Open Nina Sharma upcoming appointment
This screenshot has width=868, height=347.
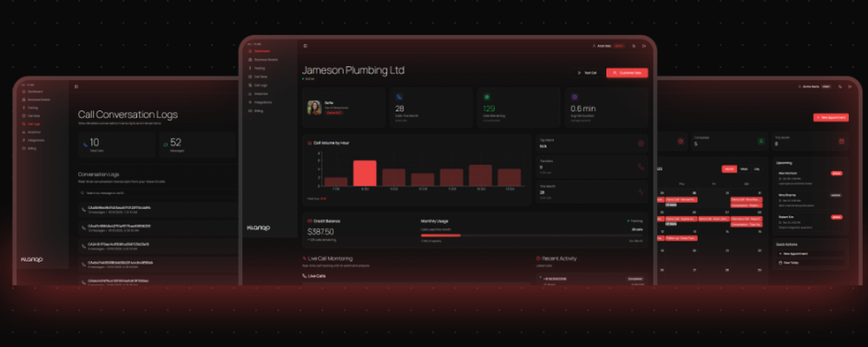810,200
